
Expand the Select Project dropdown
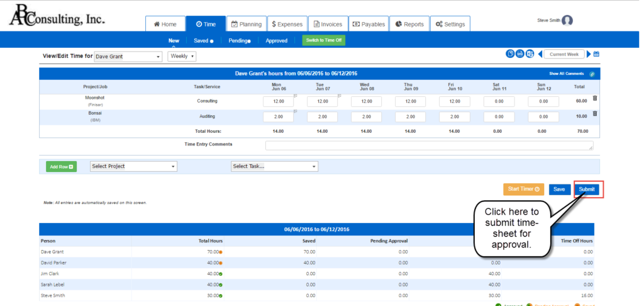click(x=133, y=166)
